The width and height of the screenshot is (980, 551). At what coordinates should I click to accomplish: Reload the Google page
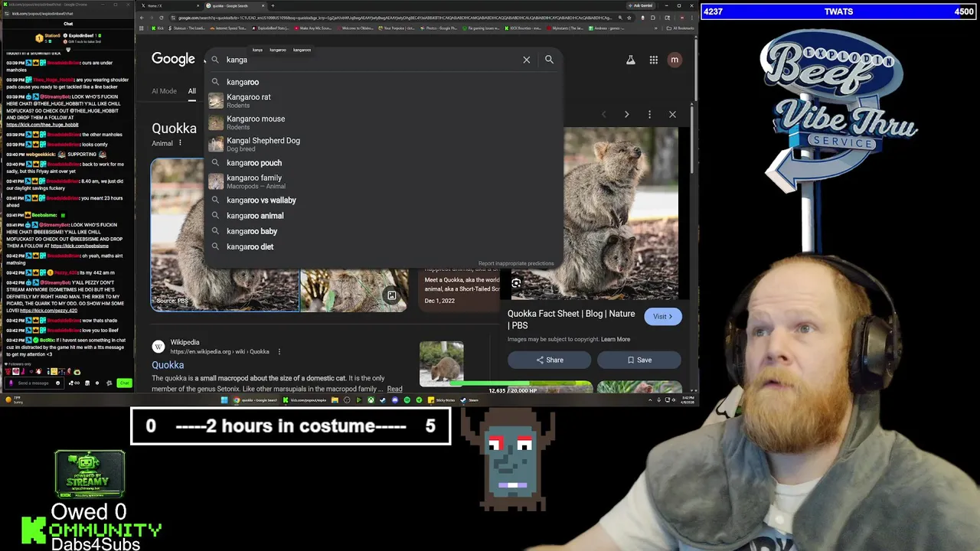[x=161, y=18]
